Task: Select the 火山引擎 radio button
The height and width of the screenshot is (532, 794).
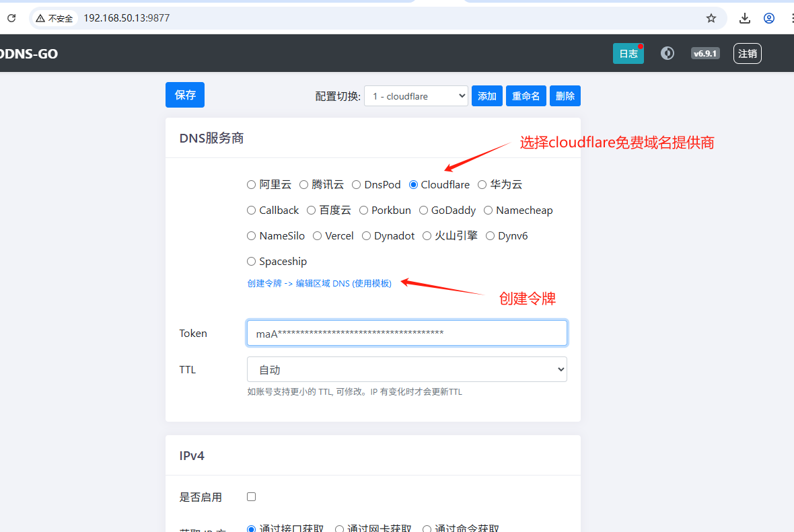Action: click(427, 236)
